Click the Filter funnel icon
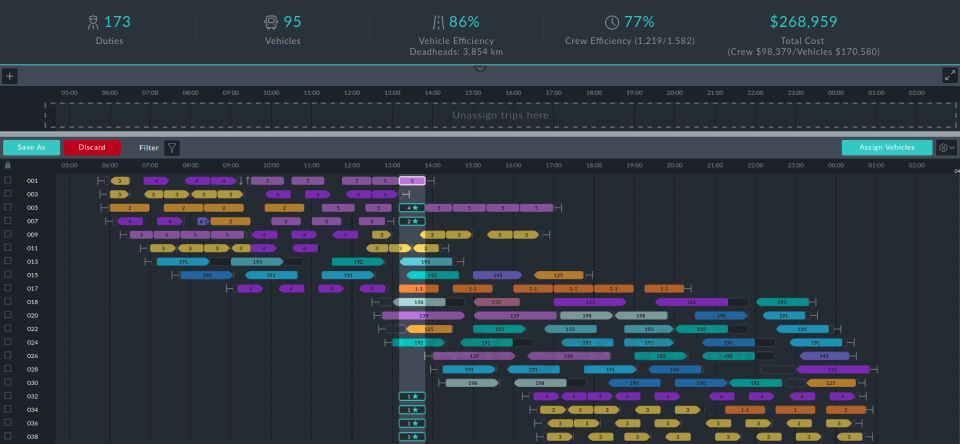Viewport: 960px width, 444px height. point(172,148)
